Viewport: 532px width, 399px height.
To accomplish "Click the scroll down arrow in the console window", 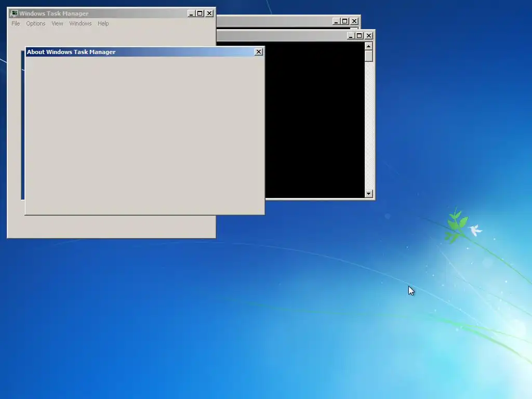I will tap(369, 194).
